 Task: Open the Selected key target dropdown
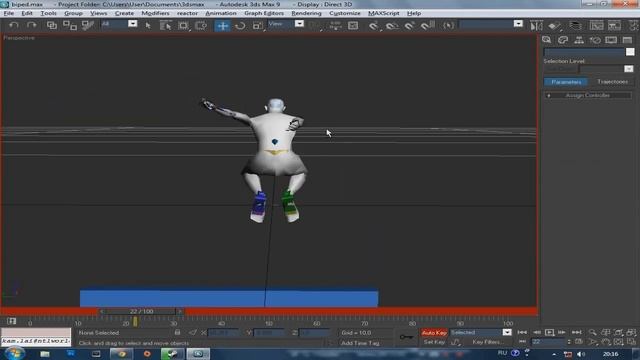pyautogui.click(x=507, y=332)
